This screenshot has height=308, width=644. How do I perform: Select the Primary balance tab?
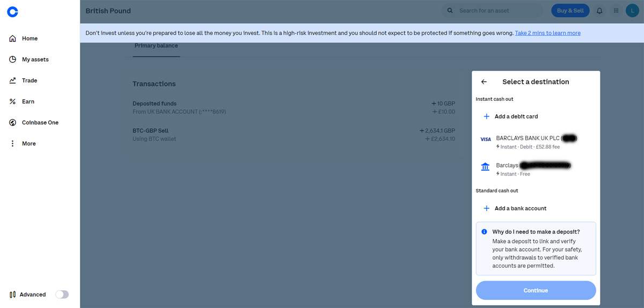[156, 46]
